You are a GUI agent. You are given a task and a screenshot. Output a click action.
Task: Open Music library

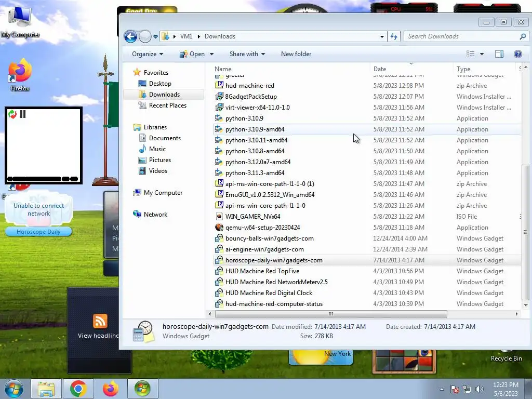point(157,149)
